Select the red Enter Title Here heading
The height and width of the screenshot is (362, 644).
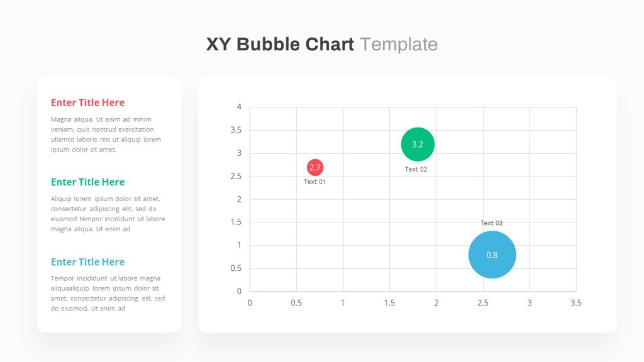(88, 102)
